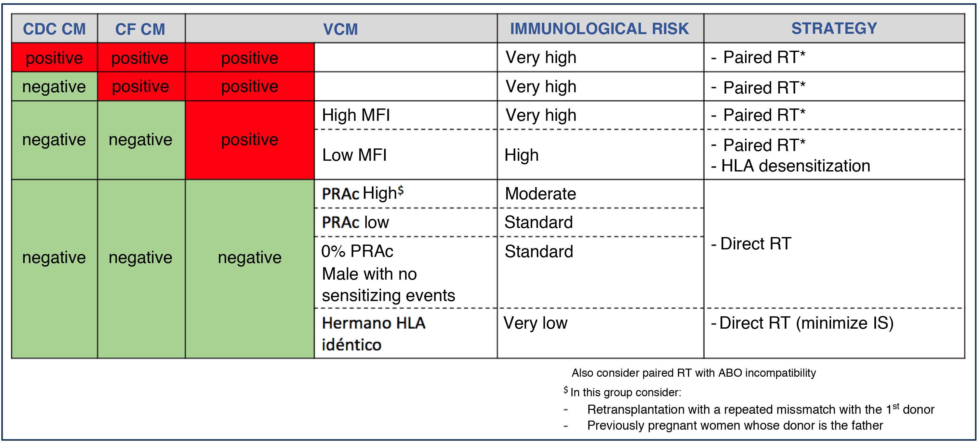The image size is (980, 442).
Task: Click the Retransplantation footnote line
Action: pos(761,409)
